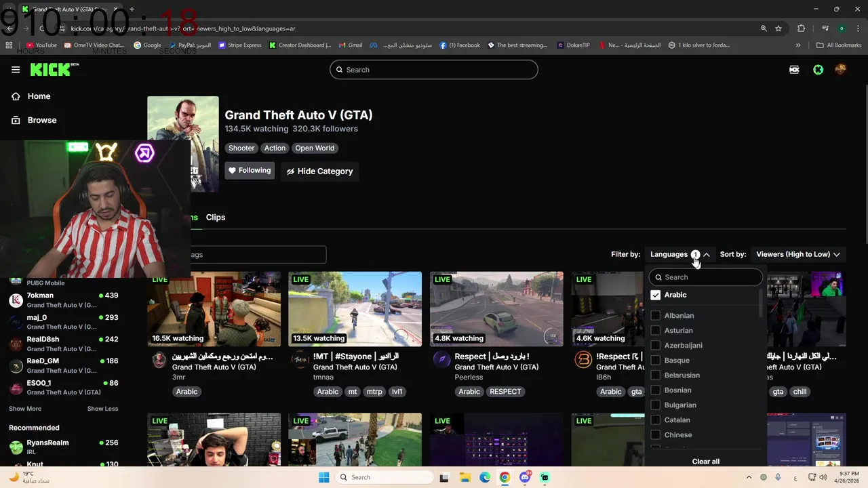Open the user profile avatar
Viewport: 868px width, 488px height.
coord(840,70)
